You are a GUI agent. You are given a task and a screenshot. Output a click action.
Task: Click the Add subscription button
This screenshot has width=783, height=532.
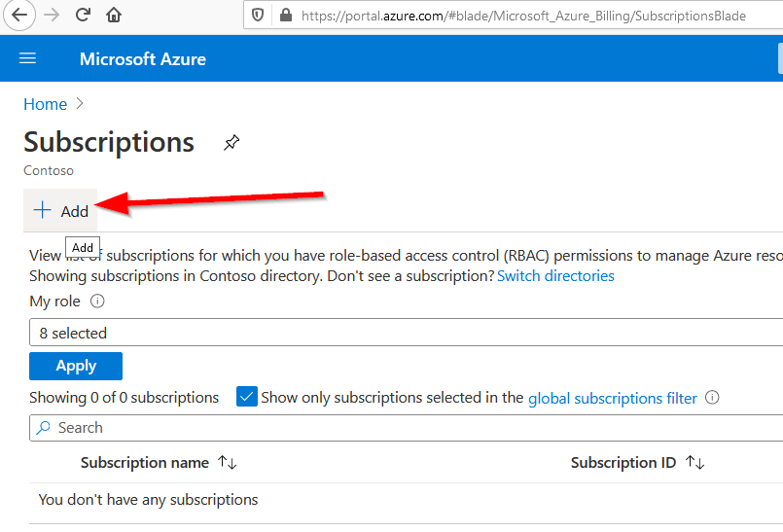[x=60, y=211]
